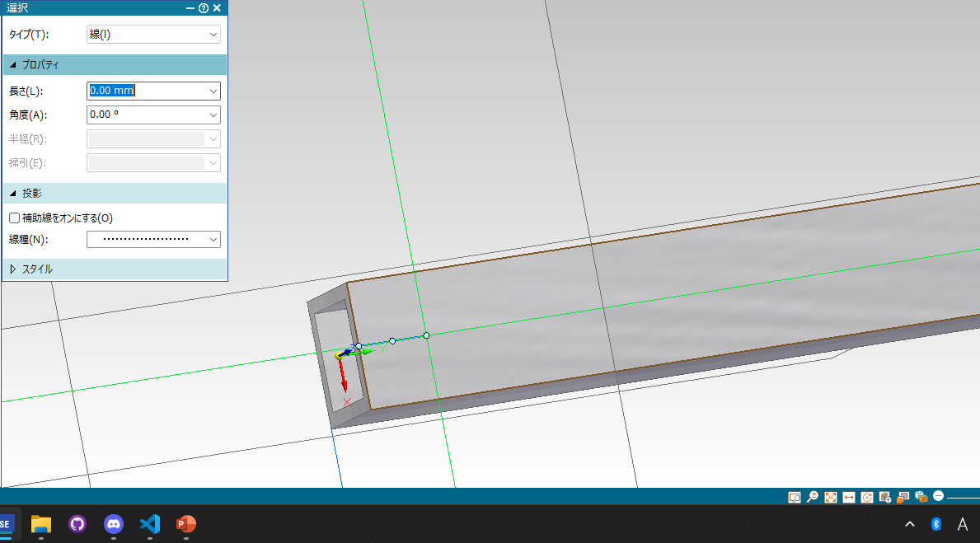Click the Fit view icon
Screen dimensions: 980x543
[831, 497]
